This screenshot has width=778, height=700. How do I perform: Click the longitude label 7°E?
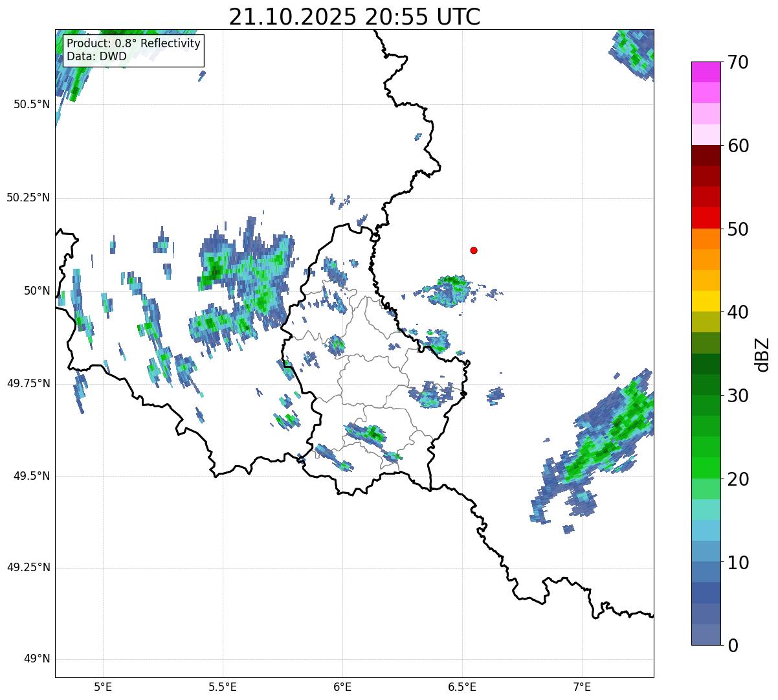pyautogui.click(x=582, y=686)
